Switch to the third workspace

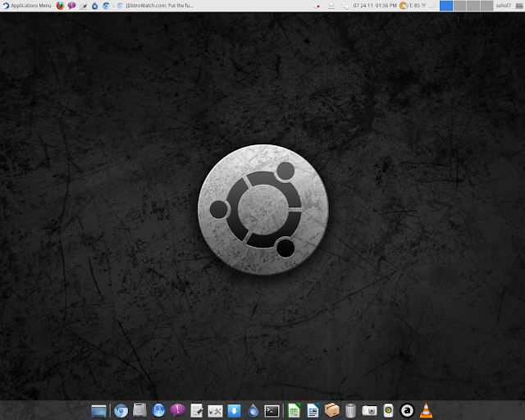click(473, 6)
